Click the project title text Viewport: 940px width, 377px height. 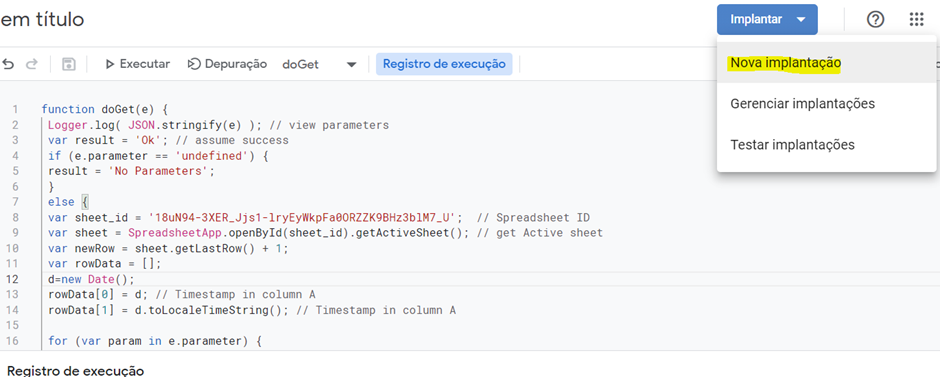[x=42, y=20]
